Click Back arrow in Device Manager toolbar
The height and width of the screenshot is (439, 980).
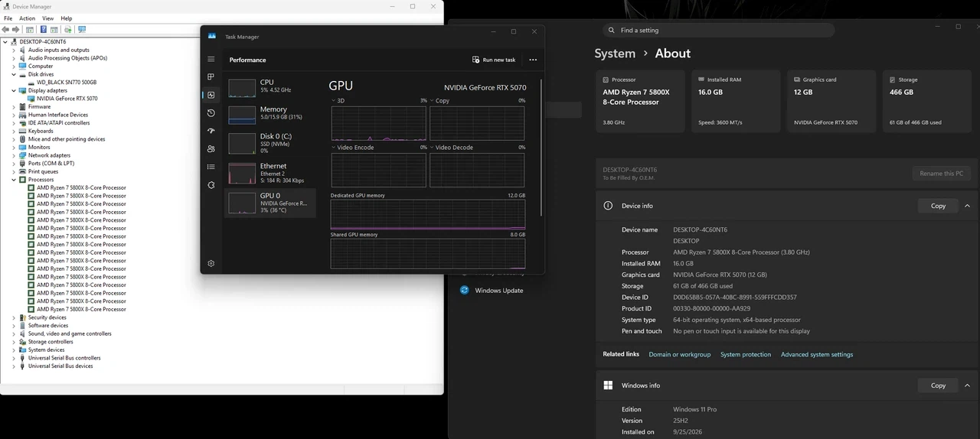5,29
